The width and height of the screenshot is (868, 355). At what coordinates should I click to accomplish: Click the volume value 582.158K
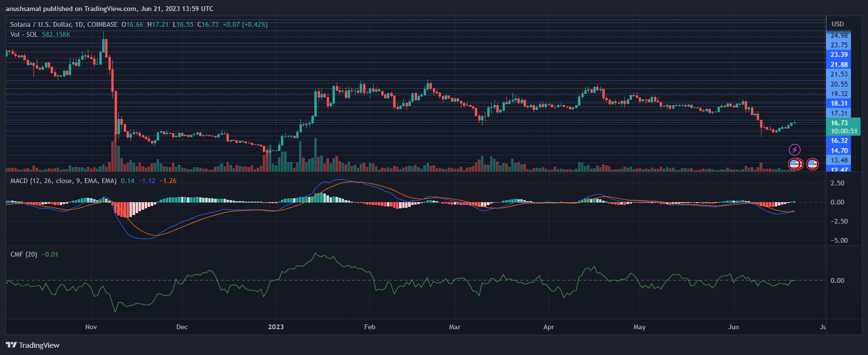(56, 34)
